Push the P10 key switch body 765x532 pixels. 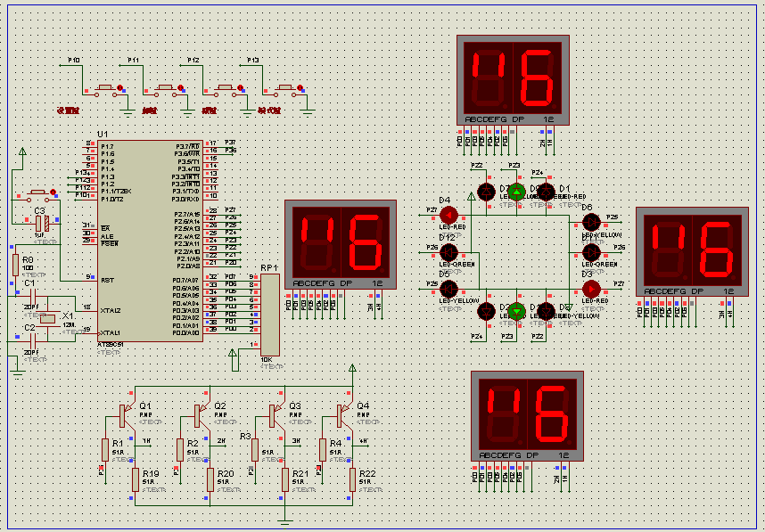click(105, 90)
